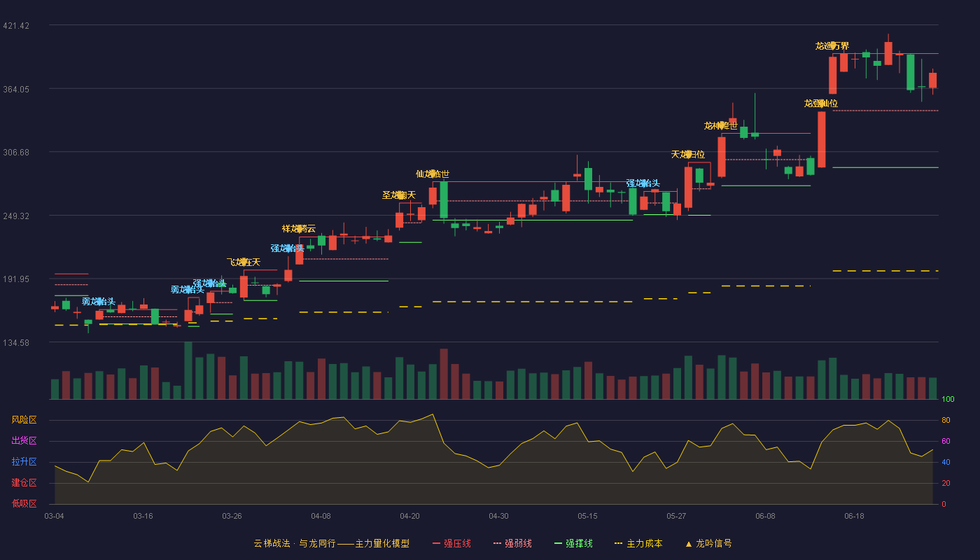The image size is (980, 560).
Task: Click the 364.05 price axis label
Action: [x=16, y=90]
